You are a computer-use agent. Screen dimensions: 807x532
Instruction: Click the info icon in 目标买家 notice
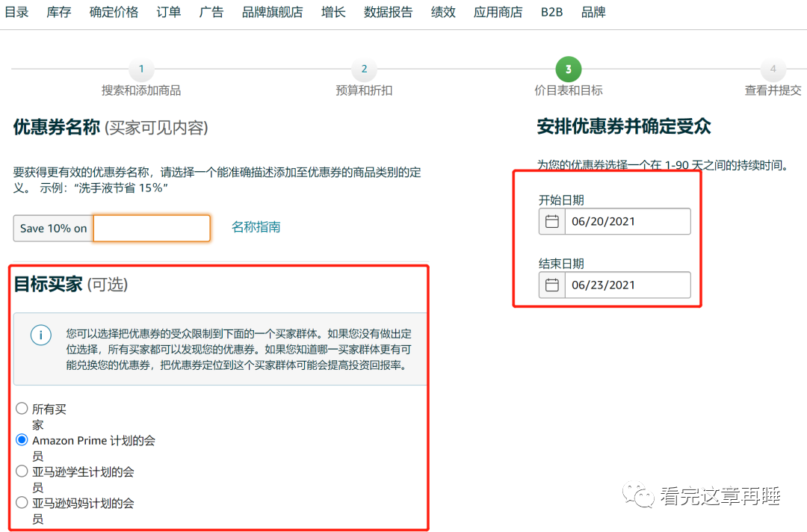pos(40,335)
